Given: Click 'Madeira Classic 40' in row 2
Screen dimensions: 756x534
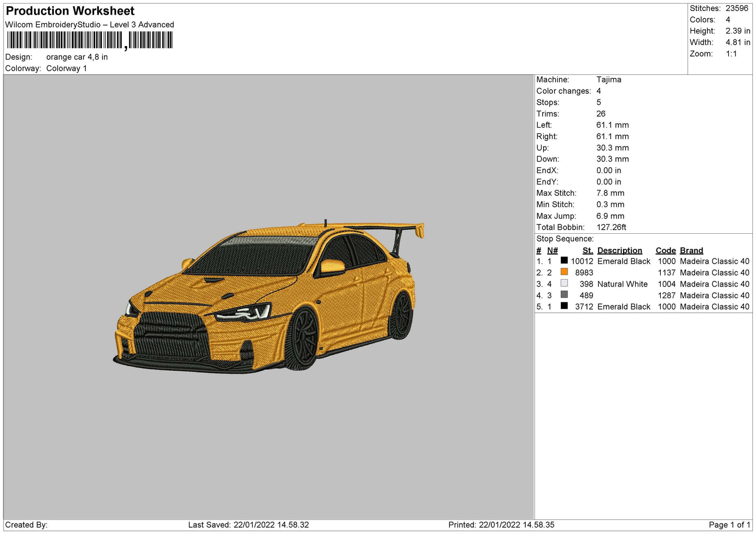Looking at the screenshot, I should click(x=715, y=273).
